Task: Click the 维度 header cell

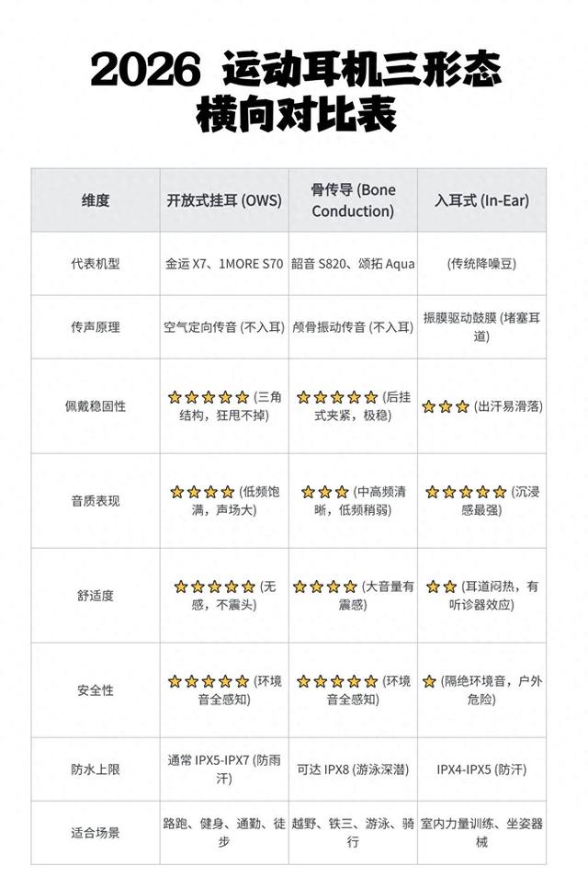Action: (96, 200)
